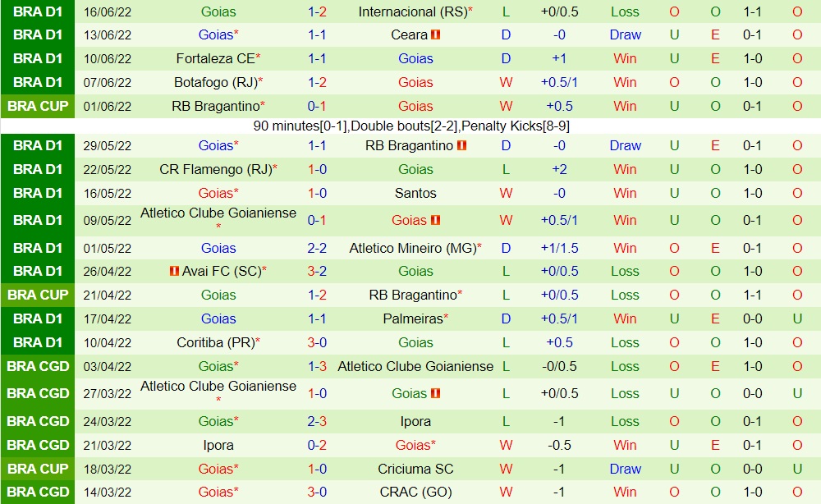This screenshot has height=504, width=821.
Task: Click the red card icon next to RB Bragantino on 29/05/22
Action: tap(462, 145)
